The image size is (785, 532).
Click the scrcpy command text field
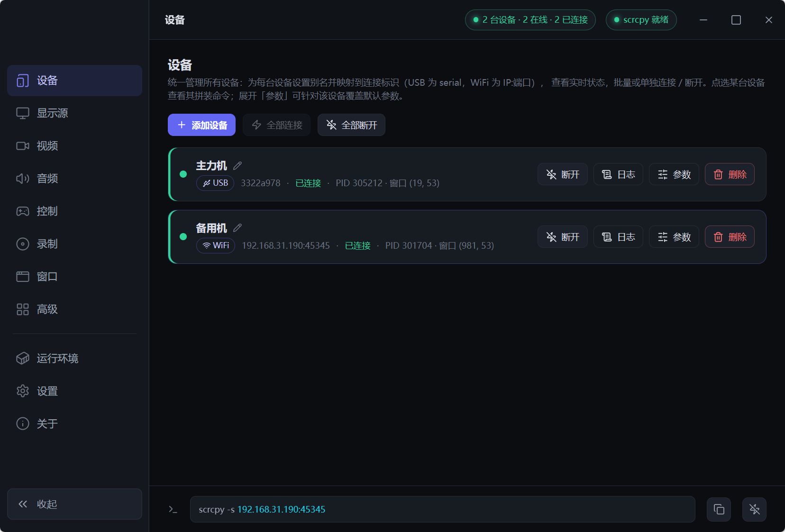[x=442, y=509]
